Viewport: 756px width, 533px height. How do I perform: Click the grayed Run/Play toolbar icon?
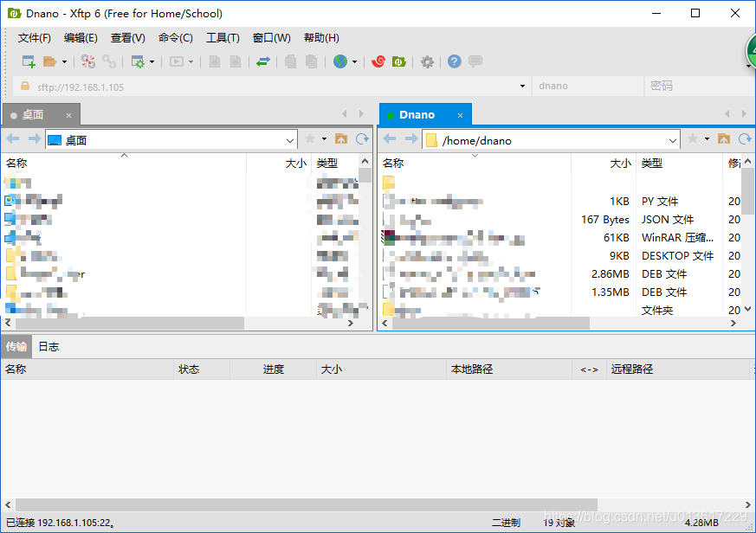pos(177,61)
